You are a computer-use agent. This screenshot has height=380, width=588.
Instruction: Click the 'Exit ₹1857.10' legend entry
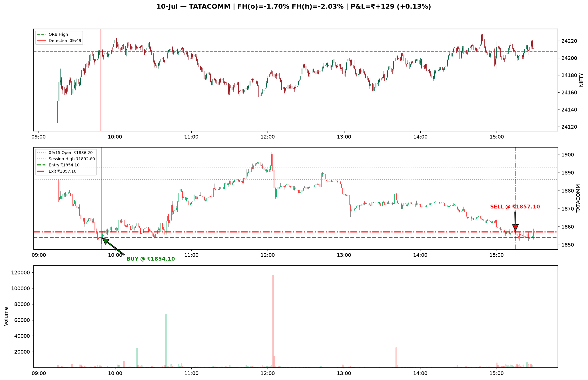click(57, 171)
